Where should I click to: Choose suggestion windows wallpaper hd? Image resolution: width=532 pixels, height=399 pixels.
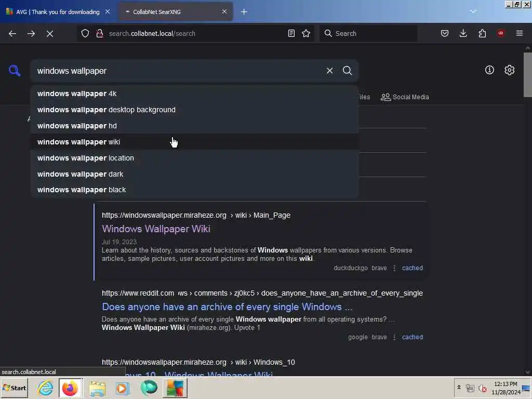[194, 126]
